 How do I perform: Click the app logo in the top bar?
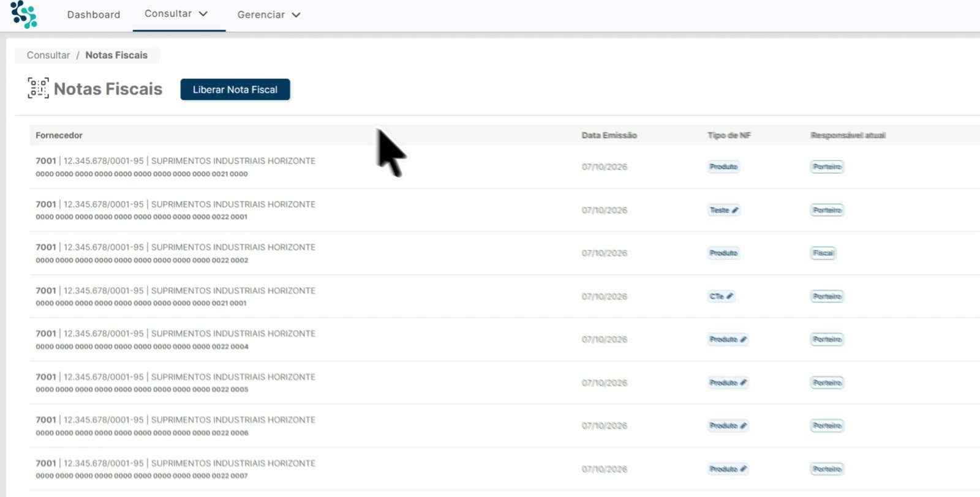coord(24,14)
